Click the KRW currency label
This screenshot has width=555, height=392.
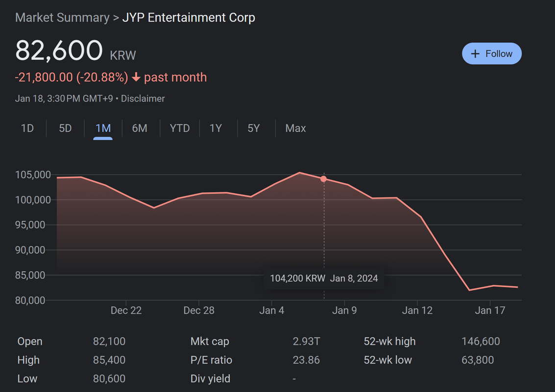123,55
